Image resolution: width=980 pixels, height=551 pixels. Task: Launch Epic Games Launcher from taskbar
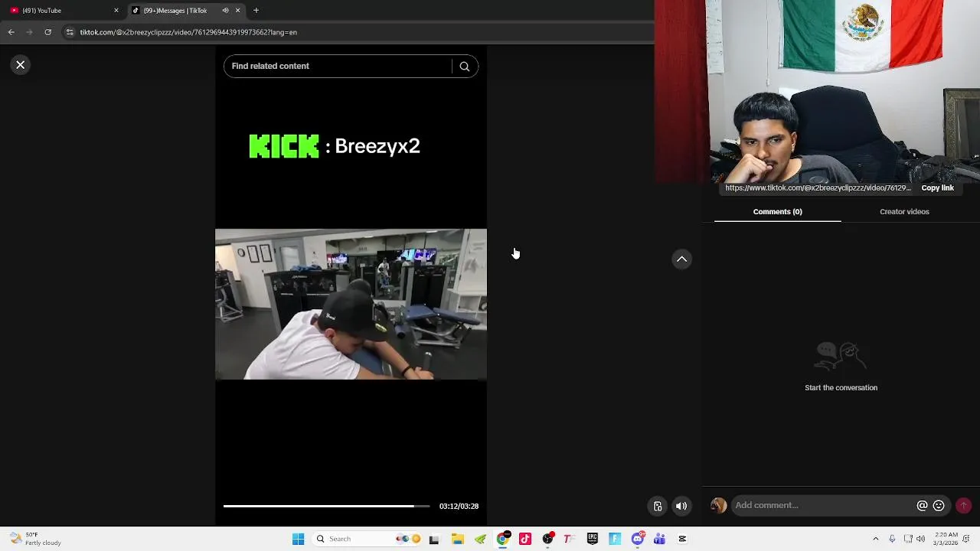(x=593, y=539)
